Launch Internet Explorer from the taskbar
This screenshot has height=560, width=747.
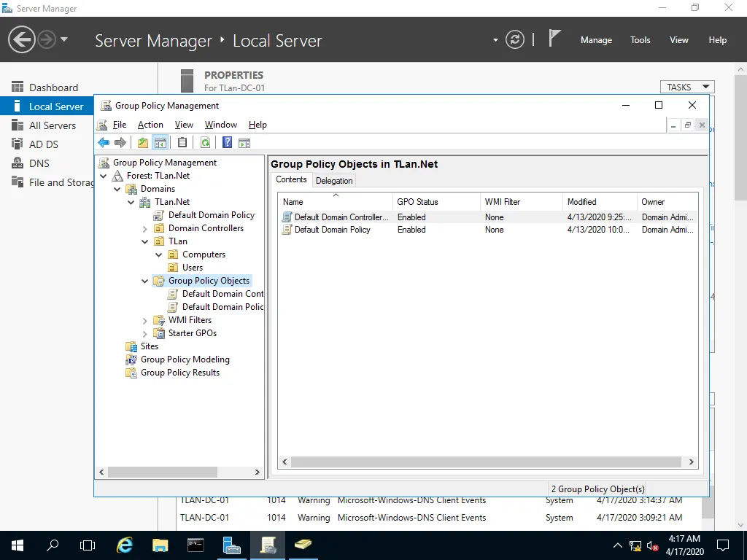click(124, 545)
